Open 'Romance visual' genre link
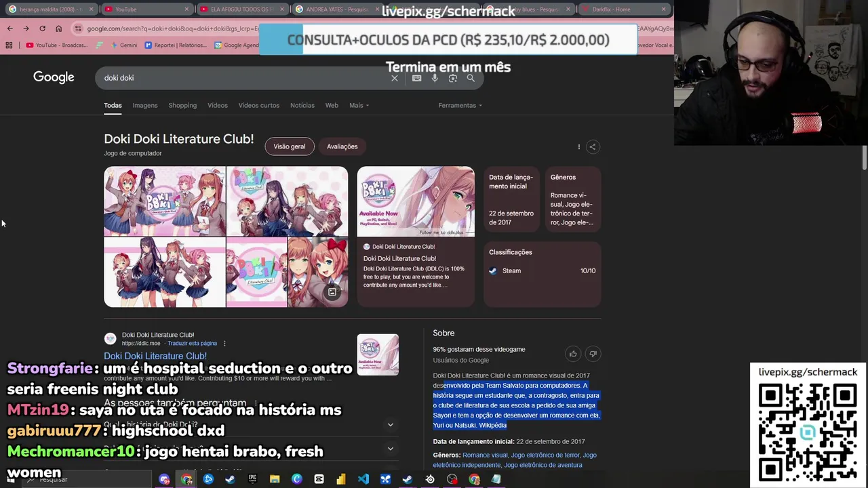 [x=485, y=455]
